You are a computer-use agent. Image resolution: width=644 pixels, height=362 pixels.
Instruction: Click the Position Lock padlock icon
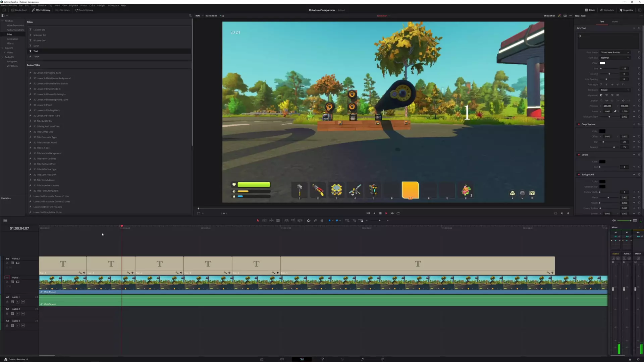(x=322, y=221)
